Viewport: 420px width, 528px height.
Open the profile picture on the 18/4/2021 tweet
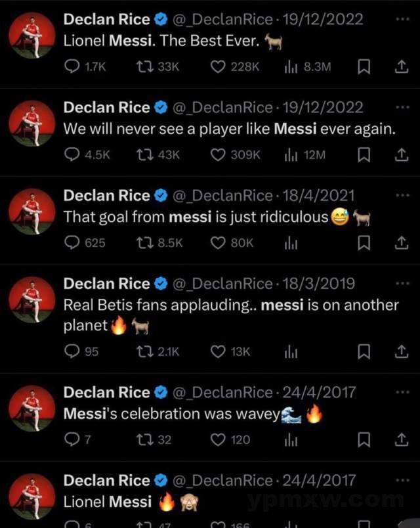[32, 211]
